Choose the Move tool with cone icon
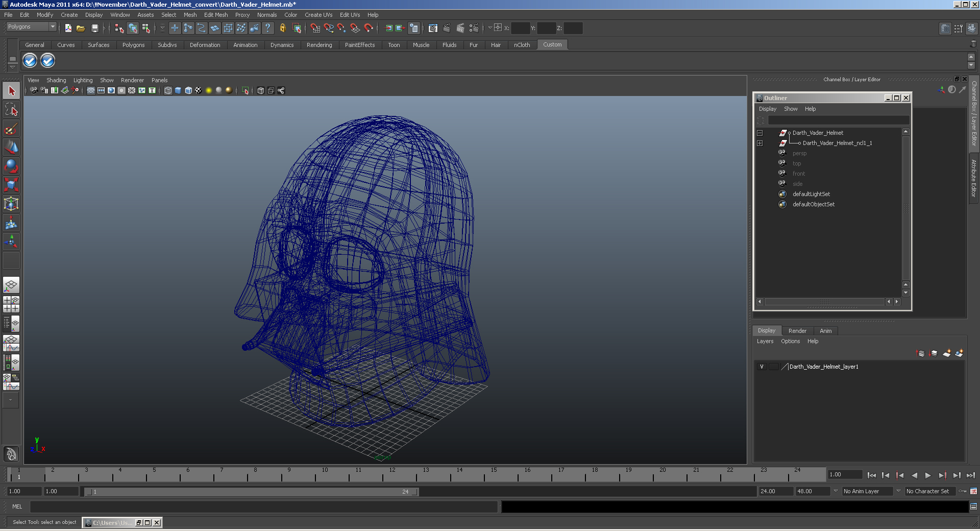Screen dimensions: 980x531 [x=11, y=147]
